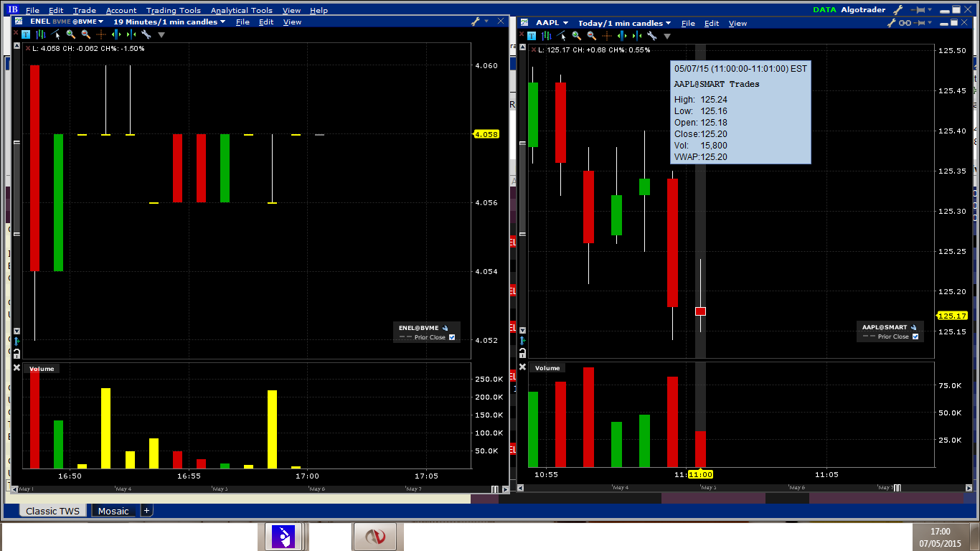
Task: Pick the trendline drawing tool in AAPL chart
Action: tap(562, 36)
